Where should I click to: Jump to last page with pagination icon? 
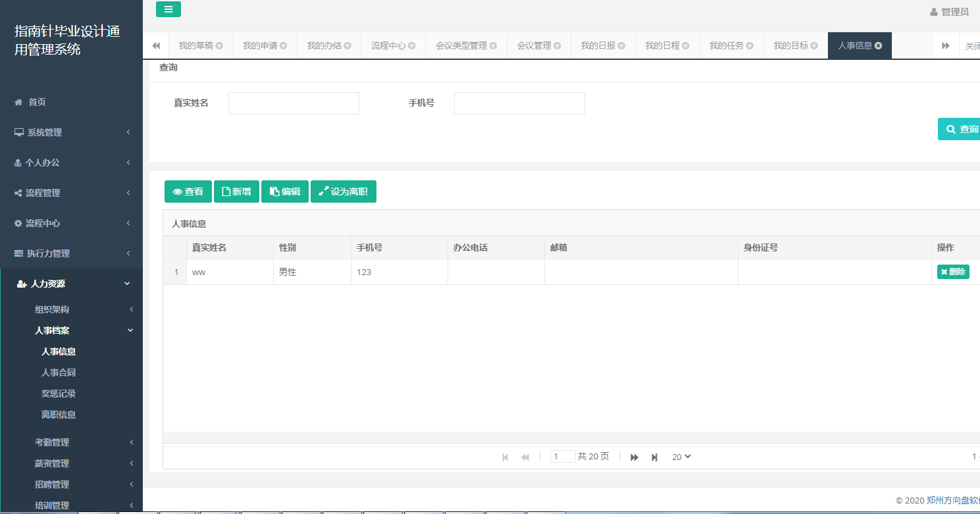coord(654,456)
